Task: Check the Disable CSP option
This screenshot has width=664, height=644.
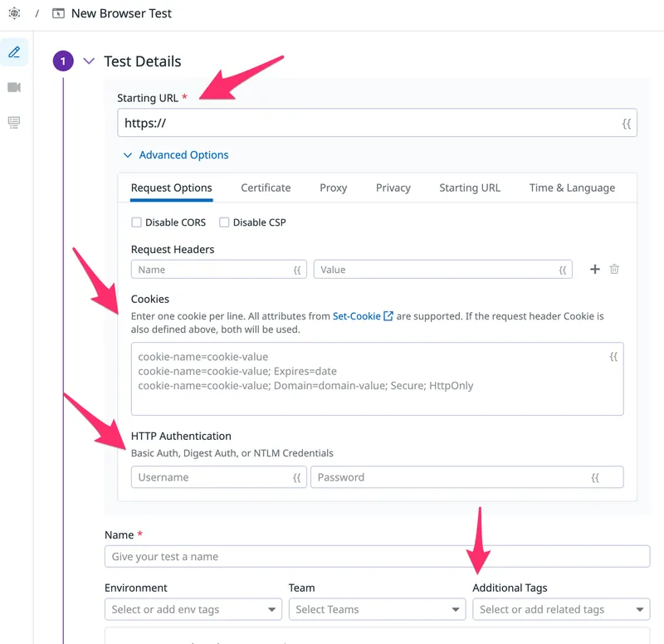Action: tap(224, 222)
